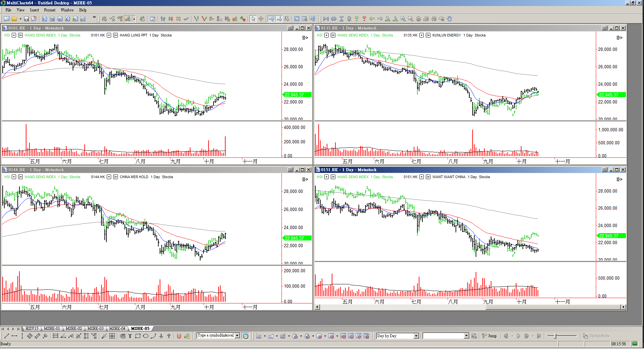The height and width of the screenshot is (354, 644).
Task: Click the Save floppy disk icon
Action: click(x=26, y=19)
